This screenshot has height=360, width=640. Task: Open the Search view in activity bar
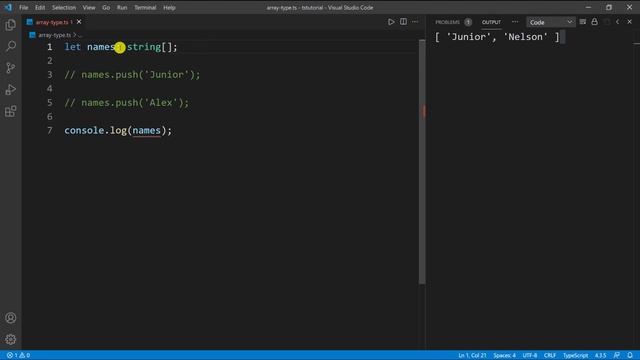point(11,46)
